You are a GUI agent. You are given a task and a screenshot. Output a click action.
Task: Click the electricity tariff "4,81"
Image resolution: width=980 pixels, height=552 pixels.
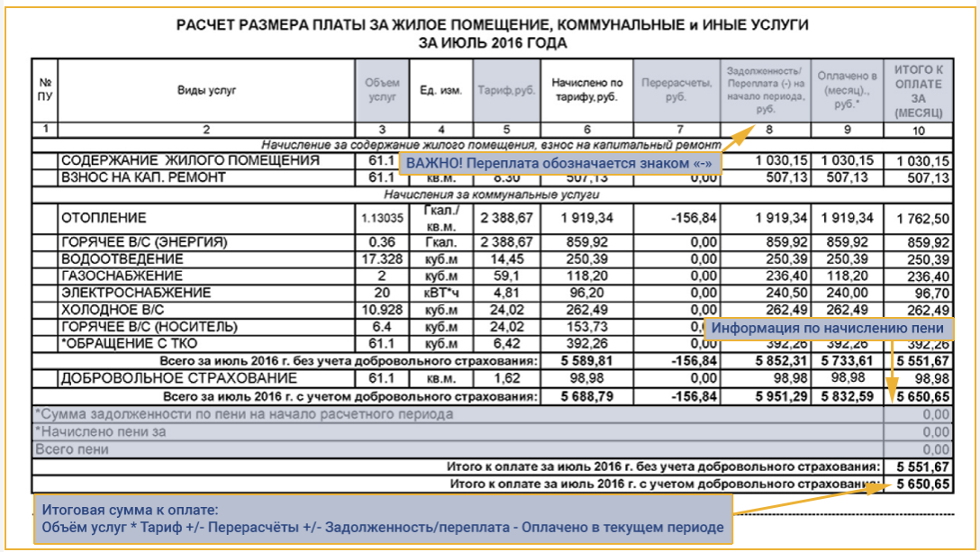pos(507,293)
